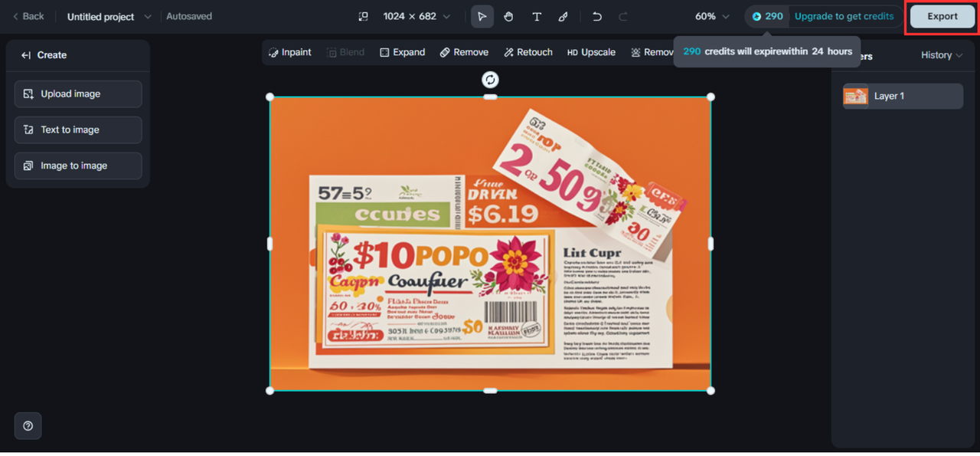Click Upgrade to get credits link
The image size is (980, 456).
point(844,16)
